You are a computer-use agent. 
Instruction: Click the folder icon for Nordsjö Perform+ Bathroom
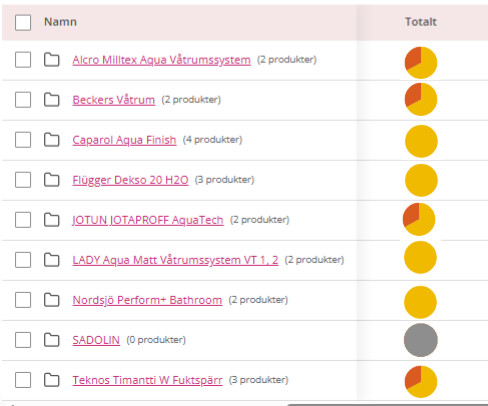52,299
